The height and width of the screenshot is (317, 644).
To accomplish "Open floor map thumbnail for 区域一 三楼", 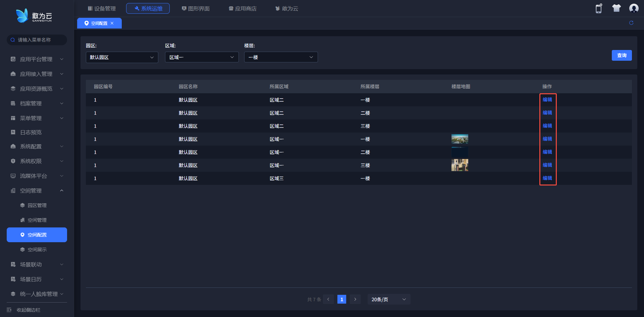I will (460, 165).
